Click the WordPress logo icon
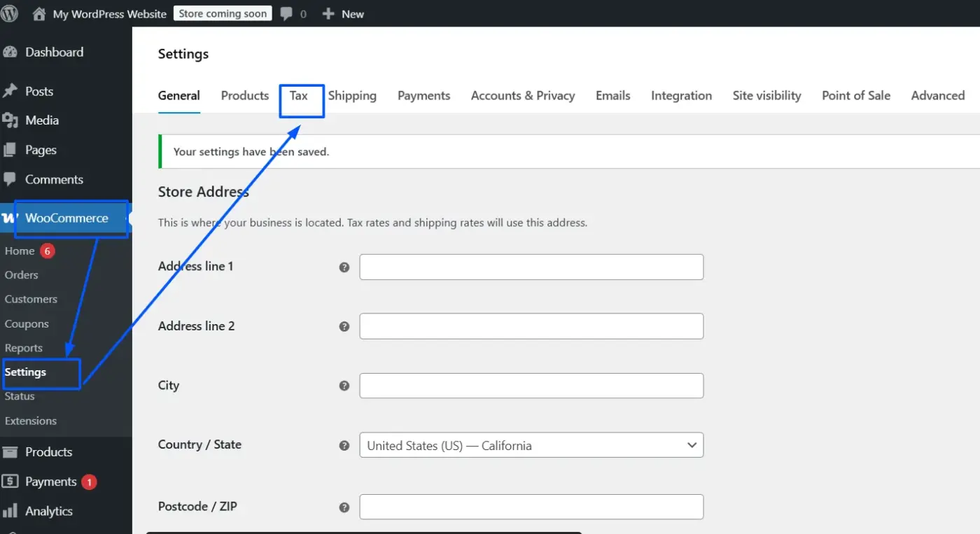 click(x=10, y=13)
